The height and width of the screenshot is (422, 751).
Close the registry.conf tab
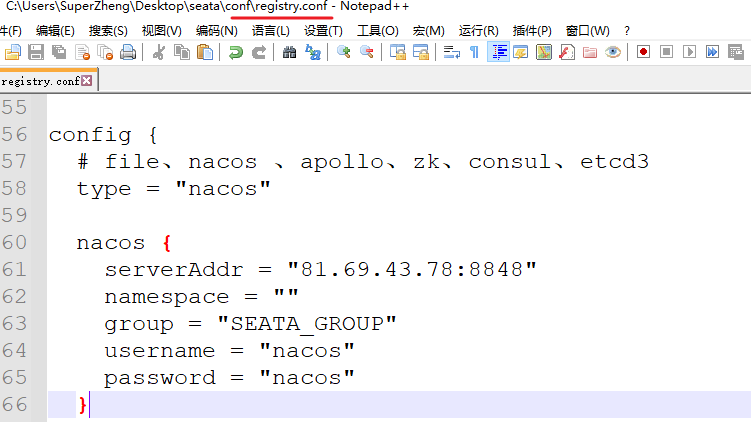(x=86, y=81)
